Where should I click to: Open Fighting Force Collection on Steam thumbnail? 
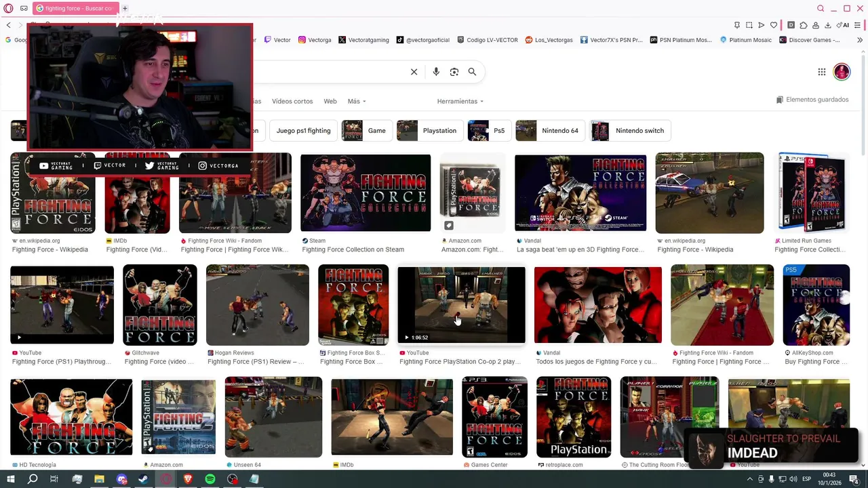pyautogui.click(x=366, y=193)
